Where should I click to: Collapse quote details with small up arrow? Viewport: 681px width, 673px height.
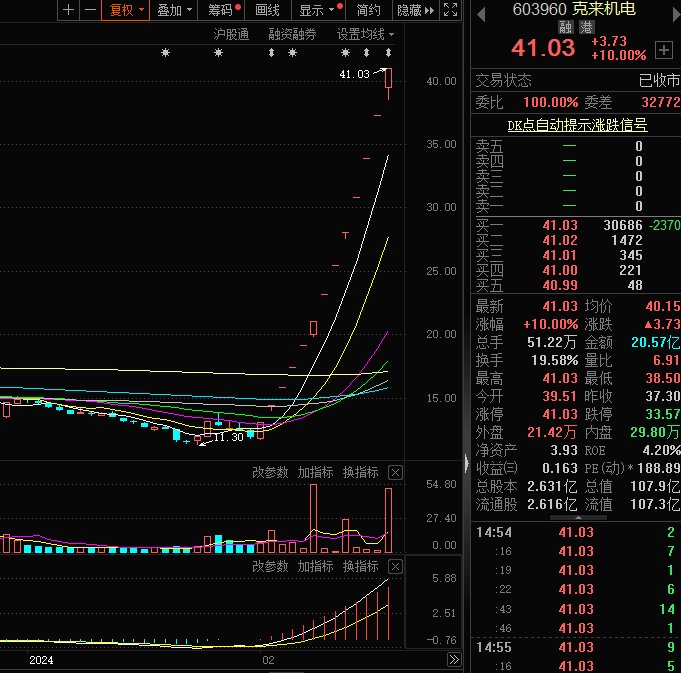(578, 518)
